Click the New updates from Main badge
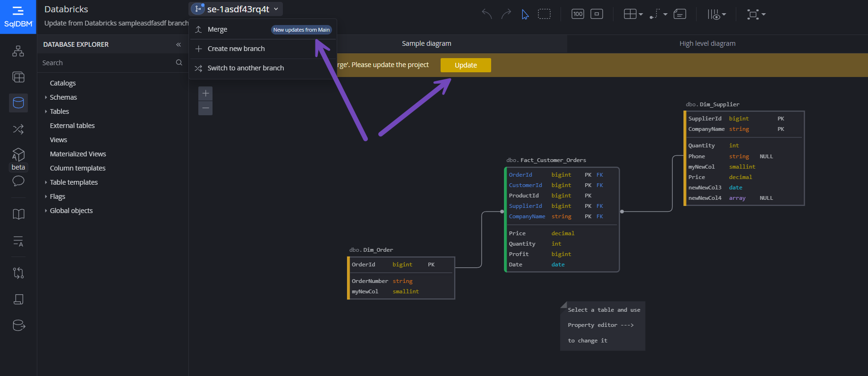The image size is (868, 376). 301,30
